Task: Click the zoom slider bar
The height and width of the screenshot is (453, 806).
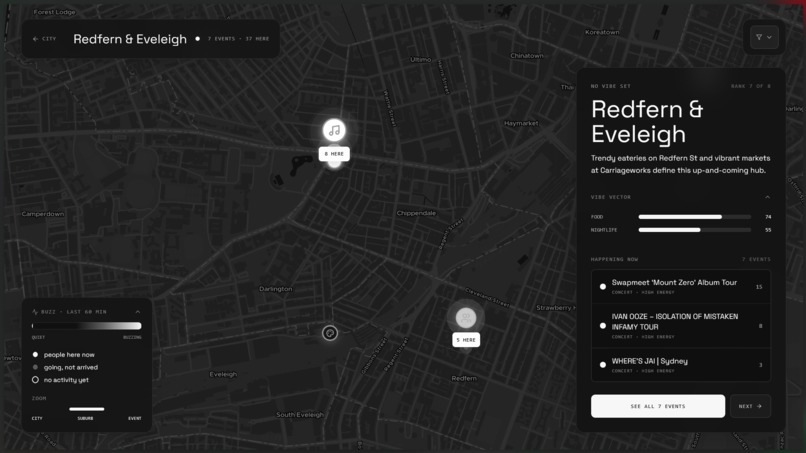Action: [x=86, y=409]
